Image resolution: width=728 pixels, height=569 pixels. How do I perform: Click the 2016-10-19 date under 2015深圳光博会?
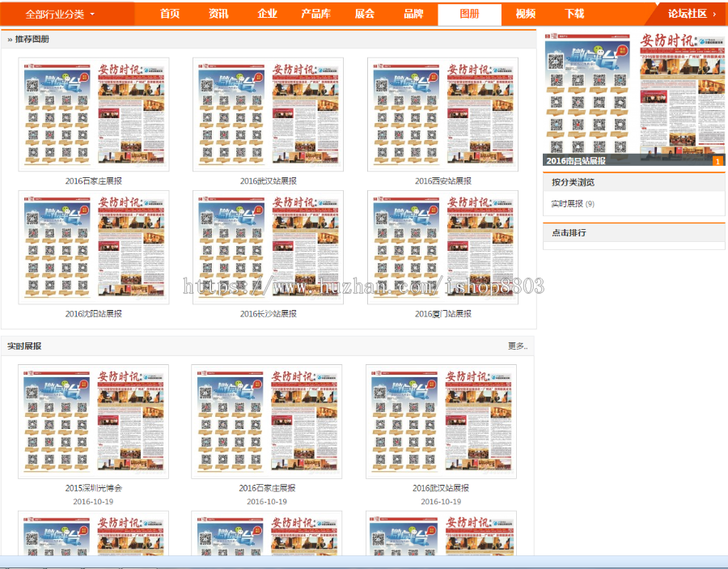[x=93, y=502]
